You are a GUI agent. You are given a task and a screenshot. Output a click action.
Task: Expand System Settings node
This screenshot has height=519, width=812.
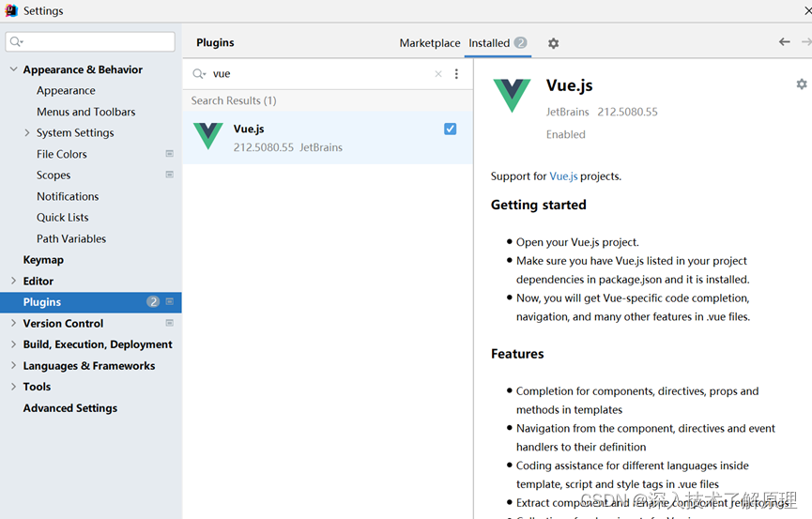click(x=27, y=132)
